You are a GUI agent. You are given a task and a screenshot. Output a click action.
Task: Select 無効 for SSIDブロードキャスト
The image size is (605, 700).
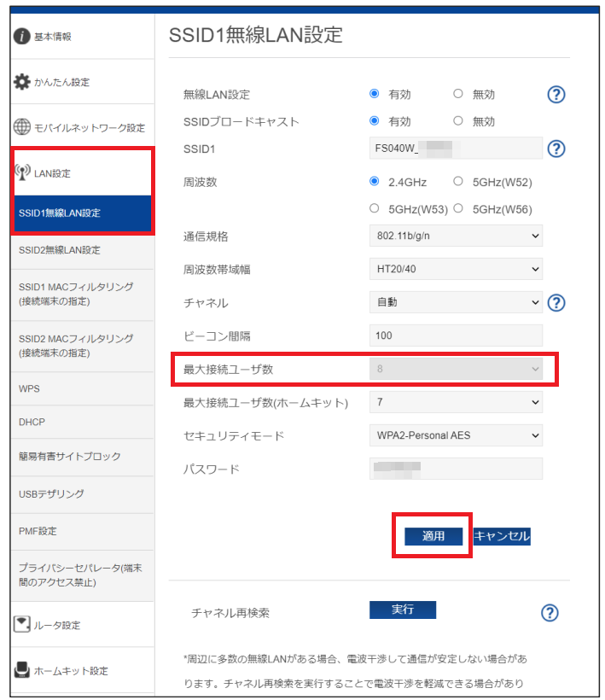[x=457, y=121]
